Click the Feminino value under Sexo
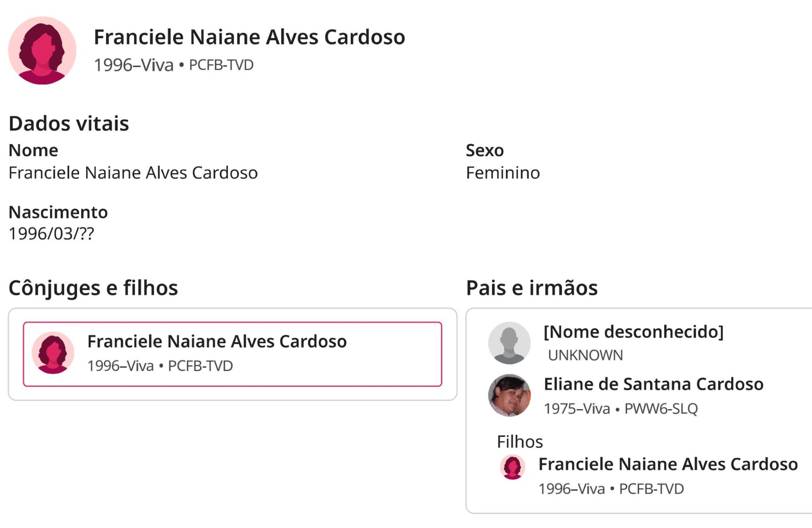The height and width of the screenshot is (528, 812). 503,173
